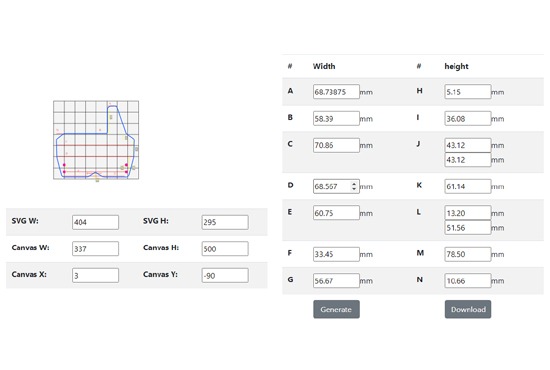Viewport: 550px width, 370px height.
Task: Select the Canvas Y field showing -90
Action: pyautogui.click(x=225, y=275)
